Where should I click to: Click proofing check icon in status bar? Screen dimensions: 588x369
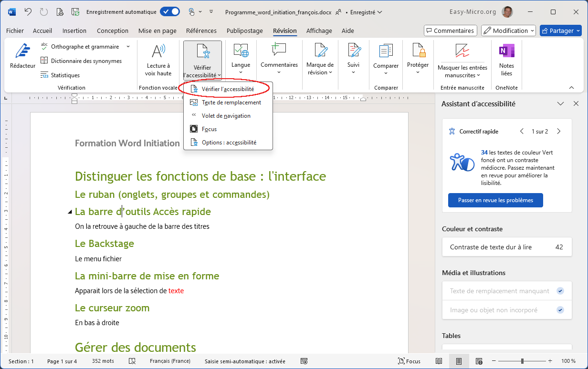[x=132, y=361]
